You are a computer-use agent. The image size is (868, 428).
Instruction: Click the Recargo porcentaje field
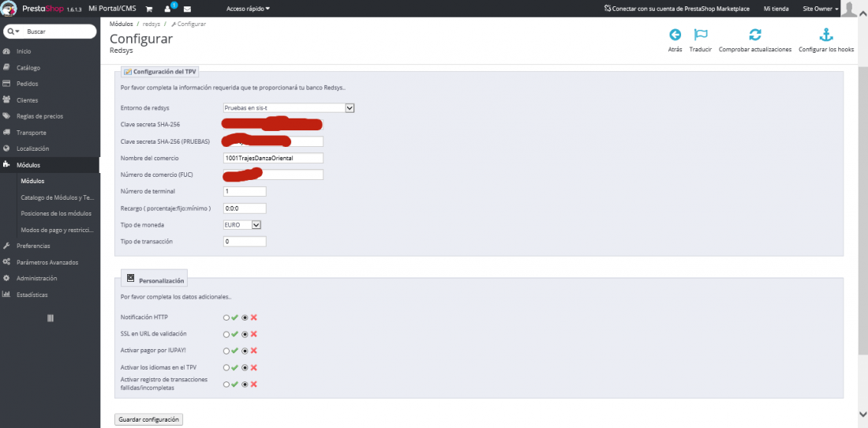coord(245,208)
